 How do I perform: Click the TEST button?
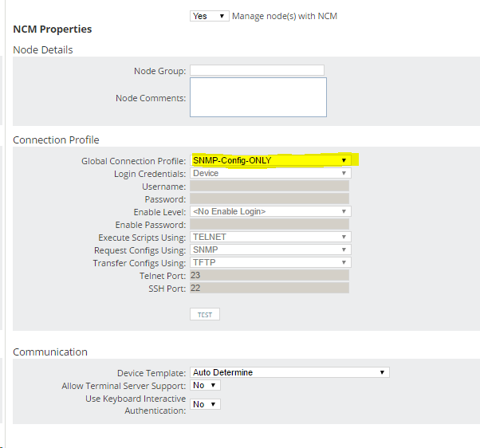coord(204,315)
